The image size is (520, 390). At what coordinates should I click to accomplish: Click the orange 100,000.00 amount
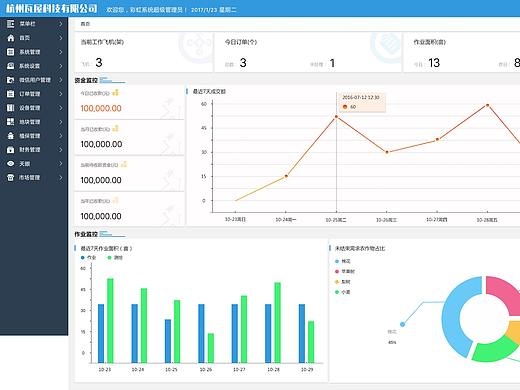101,108
